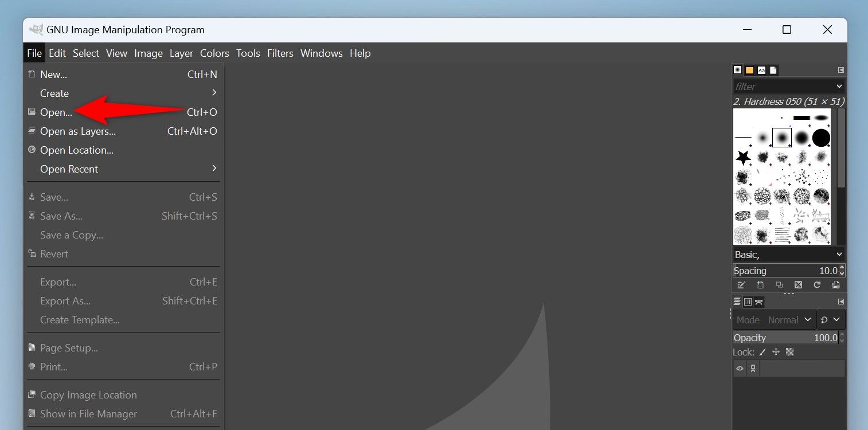This screenshot has height=430, width=868.
Task: Switch to the Fonts dock tab
Action: tap(761, 70)
